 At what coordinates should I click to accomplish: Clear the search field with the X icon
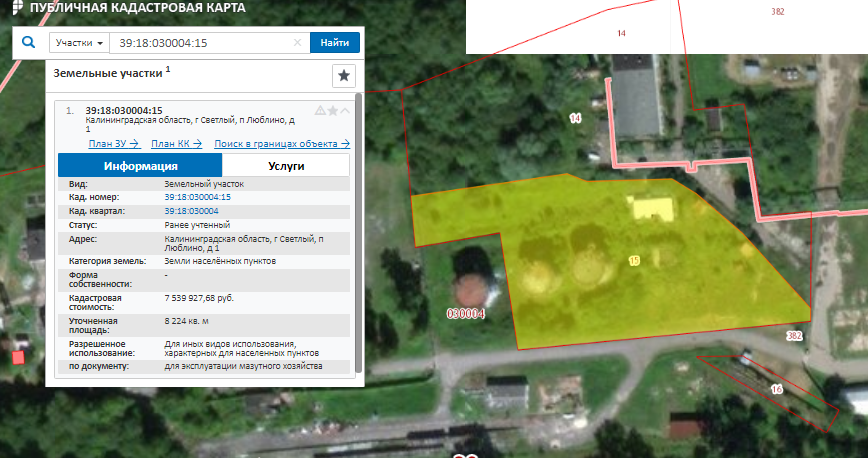point(297,44)
